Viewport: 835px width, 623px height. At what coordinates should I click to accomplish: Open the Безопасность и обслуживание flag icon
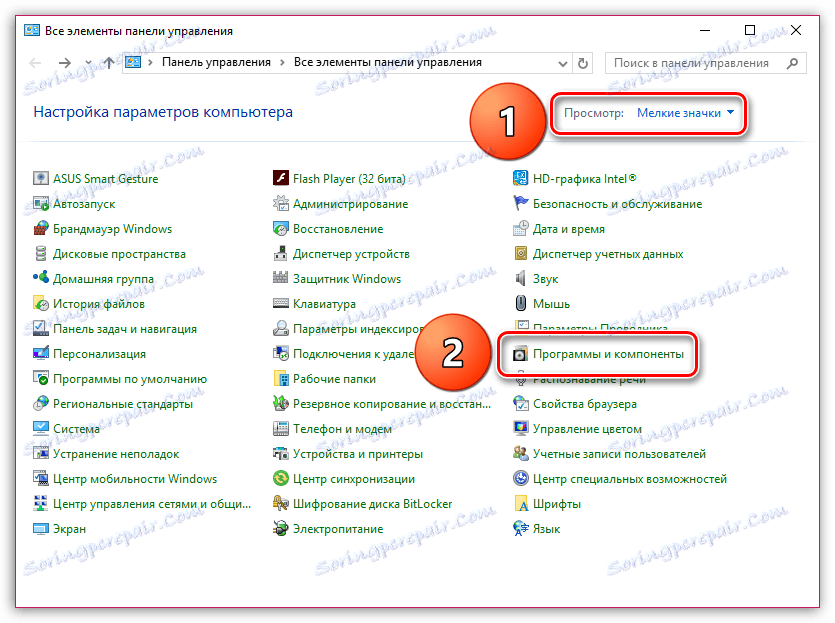(520, 203)
